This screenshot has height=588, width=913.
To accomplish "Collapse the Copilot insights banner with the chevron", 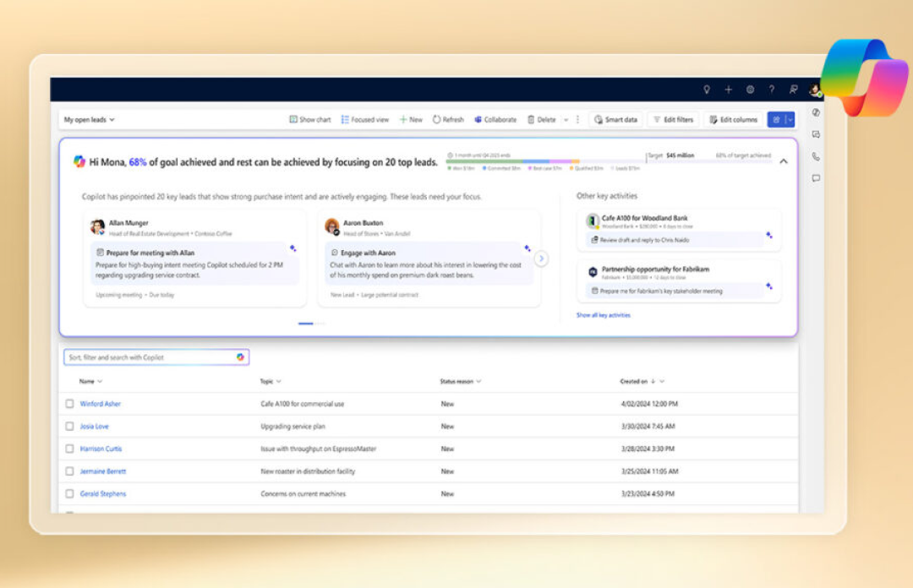I will pyautogui.click(x=783, y=160).
